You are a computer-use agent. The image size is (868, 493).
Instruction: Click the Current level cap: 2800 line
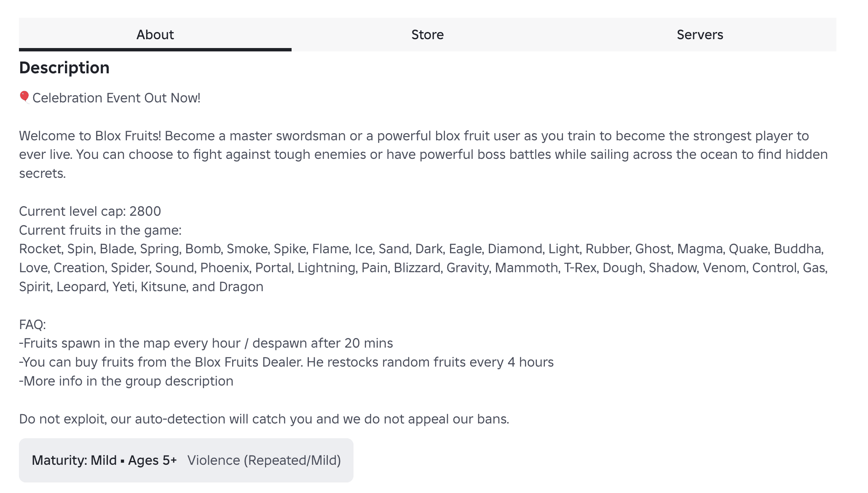[x=90, y=211]
